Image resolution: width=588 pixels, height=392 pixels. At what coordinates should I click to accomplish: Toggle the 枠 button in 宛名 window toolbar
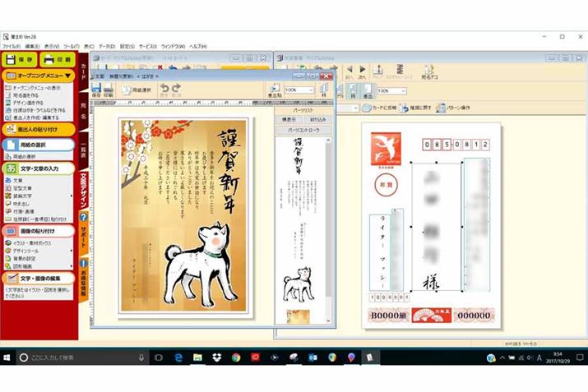coord(353,91)
